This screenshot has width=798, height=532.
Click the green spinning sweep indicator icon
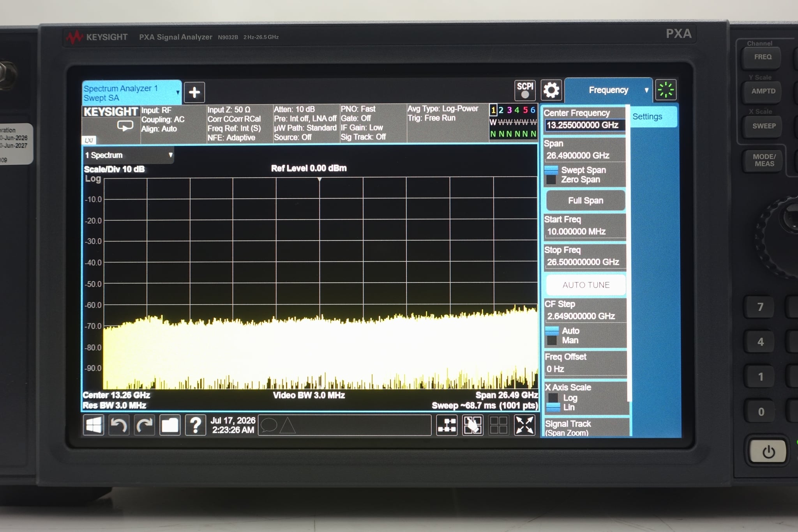coord(666,90)
